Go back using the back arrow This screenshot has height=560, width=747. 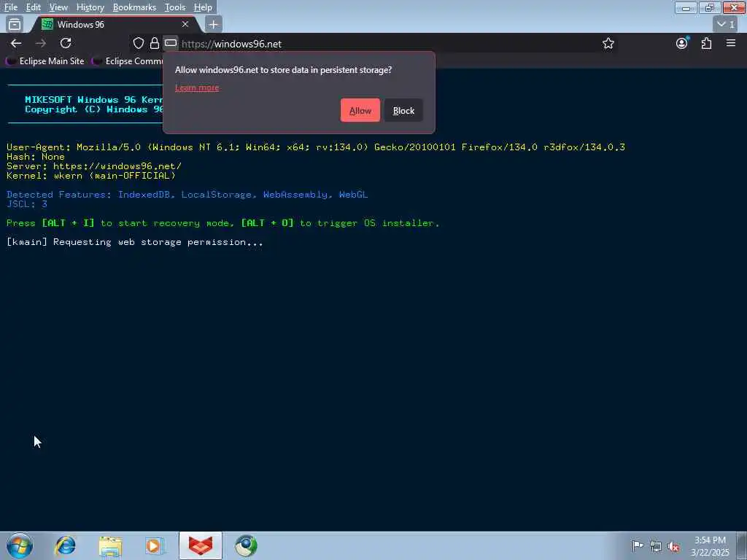coord(16,43)
